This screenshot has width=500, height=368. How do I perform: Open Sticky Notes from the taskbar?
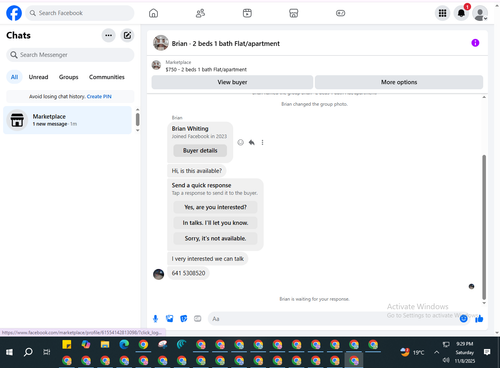pos(67,345)
